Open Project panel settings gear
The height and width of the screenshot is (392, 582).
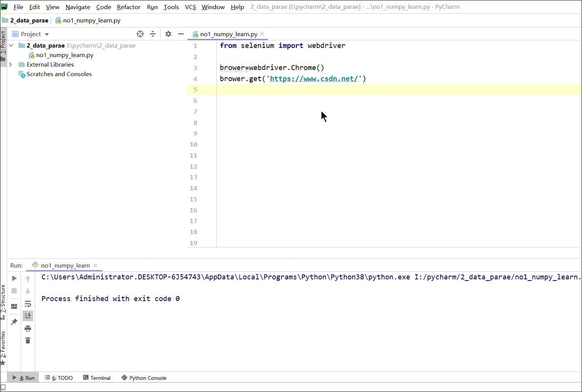pyautogui.click(x=168, y=34)
